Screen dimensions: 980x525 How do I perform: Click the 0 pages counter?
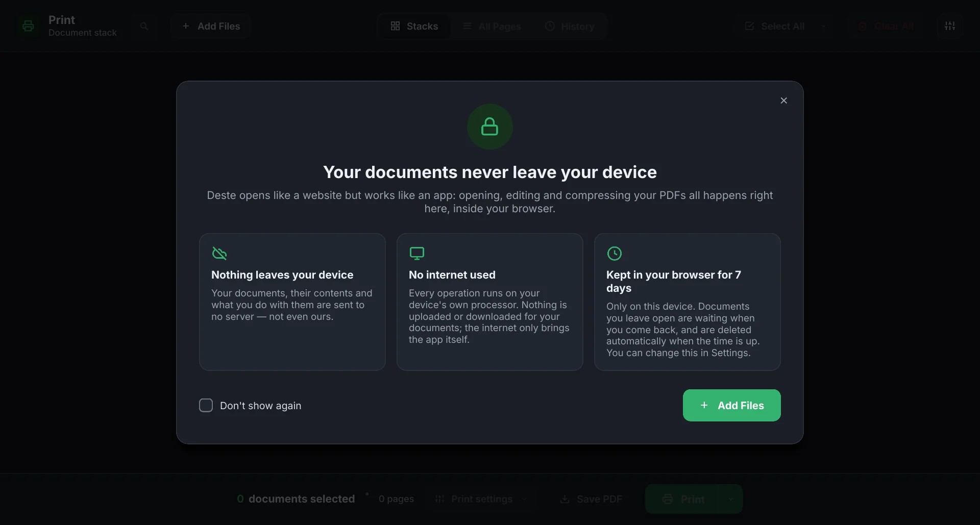coord(396,499)
